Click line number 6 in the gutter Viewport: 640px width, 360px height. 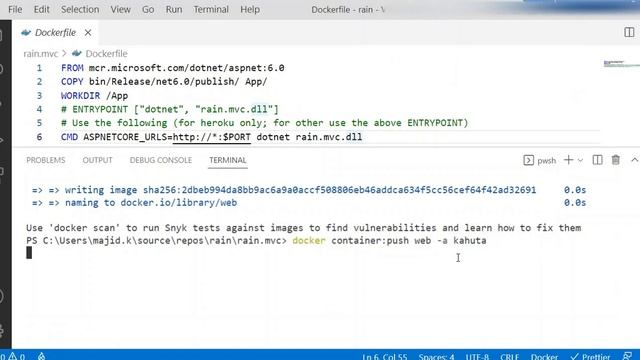39,137
